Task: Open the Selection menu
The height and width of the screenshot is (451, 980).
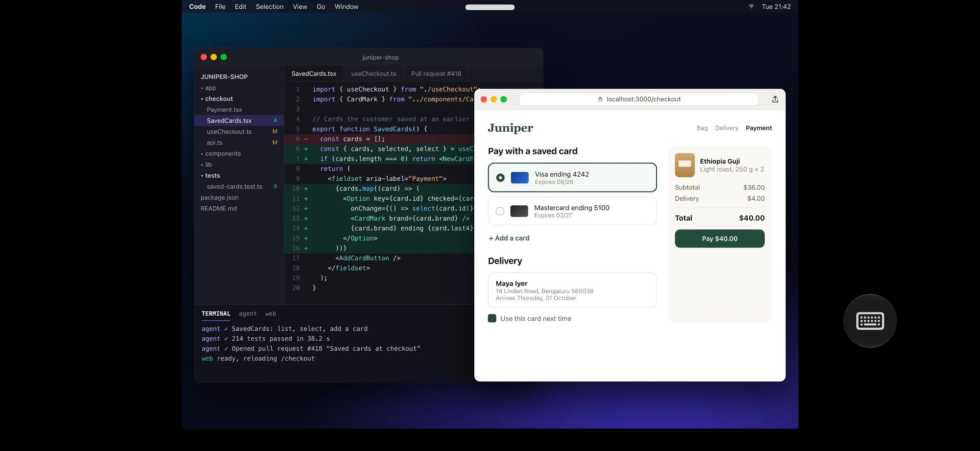Action: pos(269,6)
